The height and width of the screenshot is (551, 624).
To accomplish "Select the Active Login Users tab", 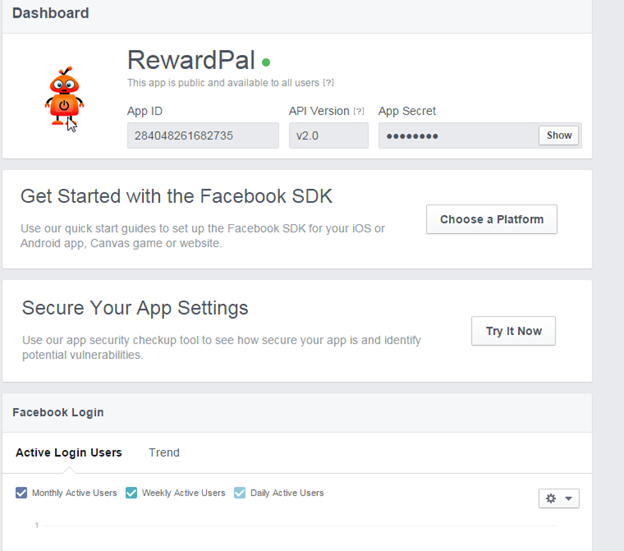I will (69, 452).
